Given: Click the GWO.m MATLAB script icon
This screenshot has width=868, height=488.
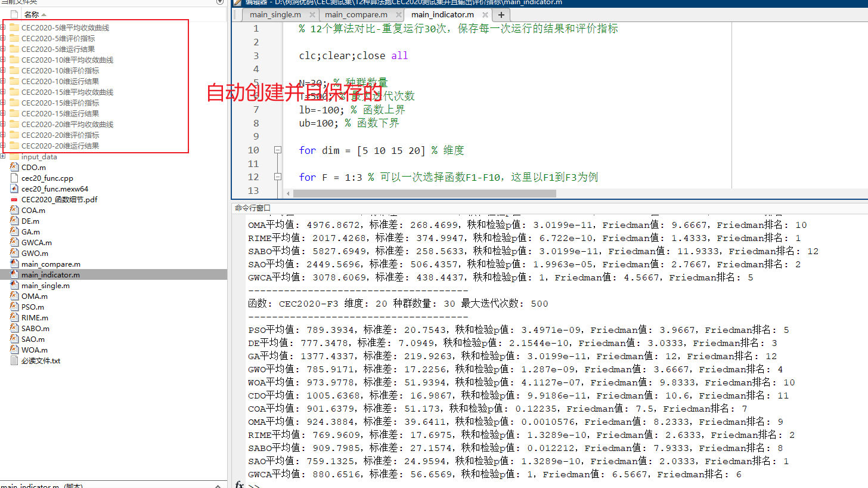Looking at the screenshot, I should [13, 254].
